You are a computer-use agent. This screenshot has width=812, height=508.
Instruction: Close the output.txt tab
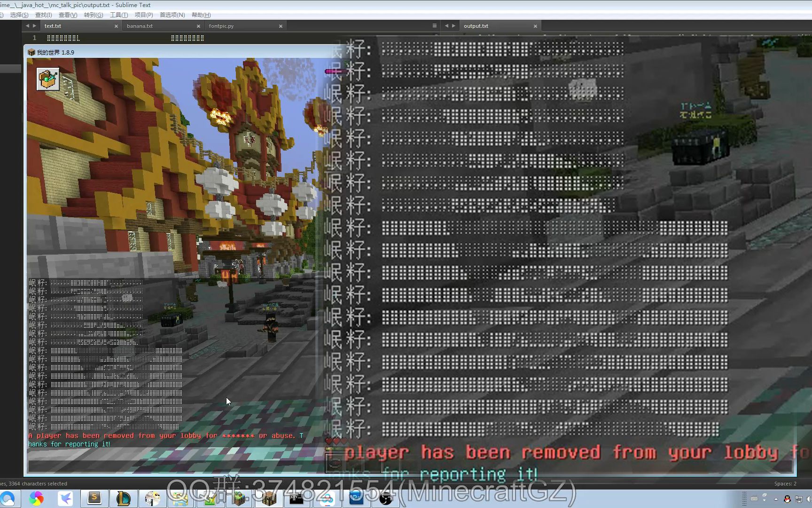[x=535, y=26]
